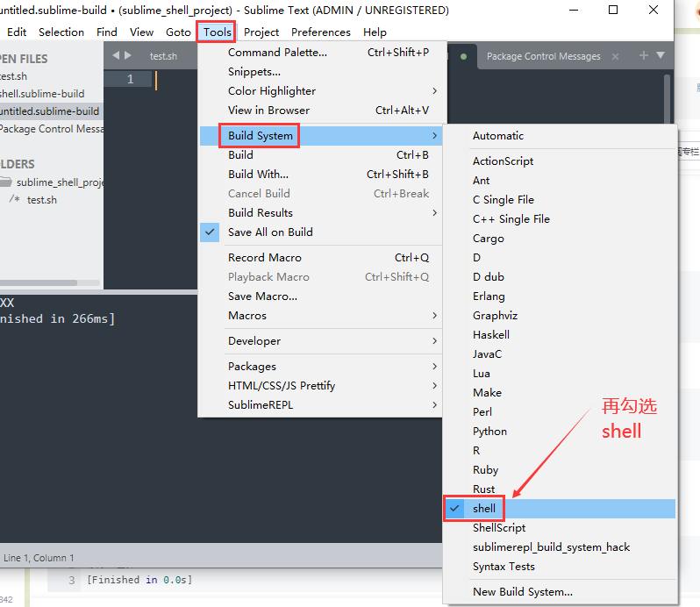The width and height of the screenshot is (700, 607).
Task: Choose Command Palette... from Tools menu
Action: (320, 53)
